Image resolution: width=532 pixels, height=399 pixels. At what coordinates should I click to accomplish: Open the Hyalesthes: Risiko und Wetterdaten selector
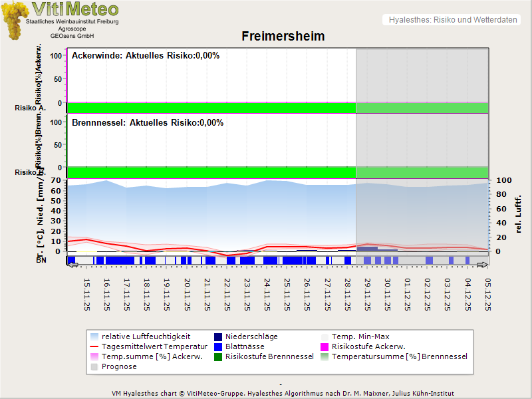pos(452,20)
